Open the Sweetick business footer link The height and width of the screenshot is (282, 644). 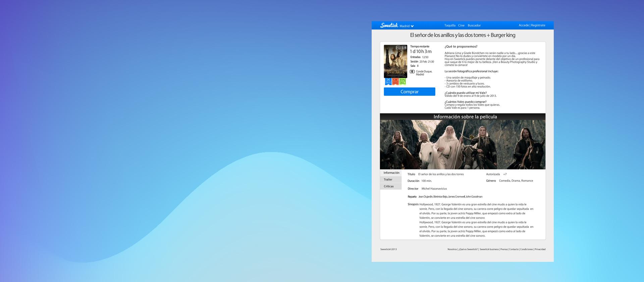(489, 249)
